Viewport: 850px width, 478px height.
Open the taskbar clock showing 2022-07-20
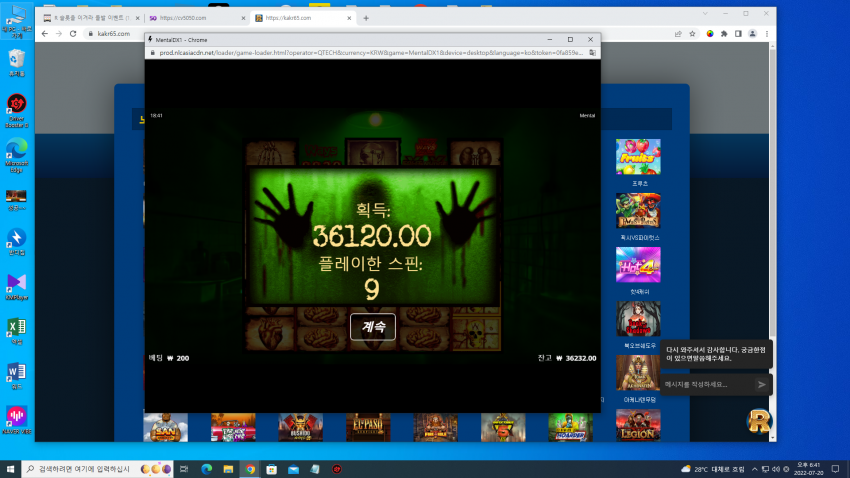pos(809,469)
